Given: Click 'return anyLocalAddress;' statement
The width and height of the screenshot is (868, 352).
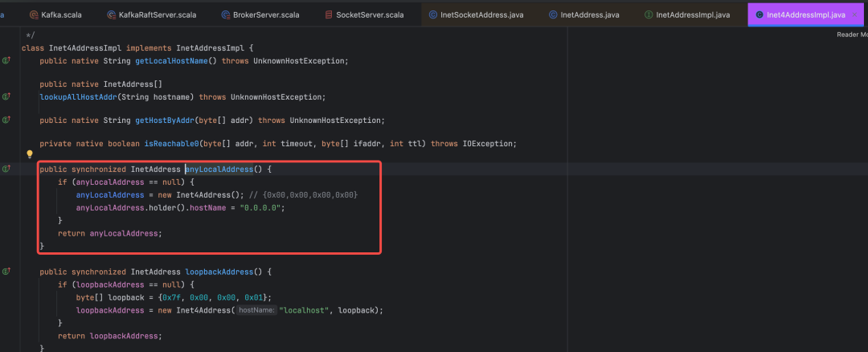Looking at the screenshot, I should [110, 233].
